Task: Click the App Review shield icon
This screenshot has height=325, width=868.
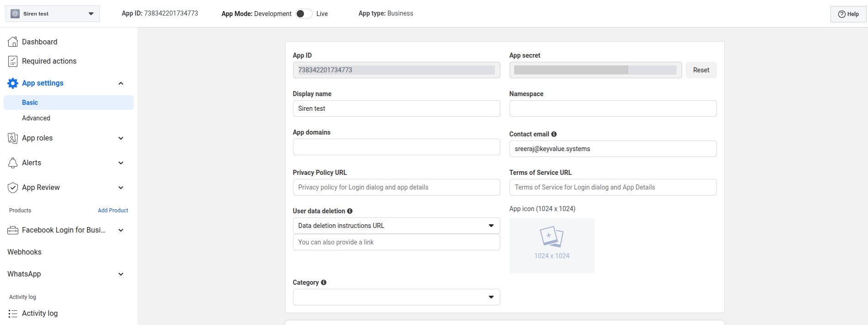Action: pyautogui.click(x=13, y=187)
